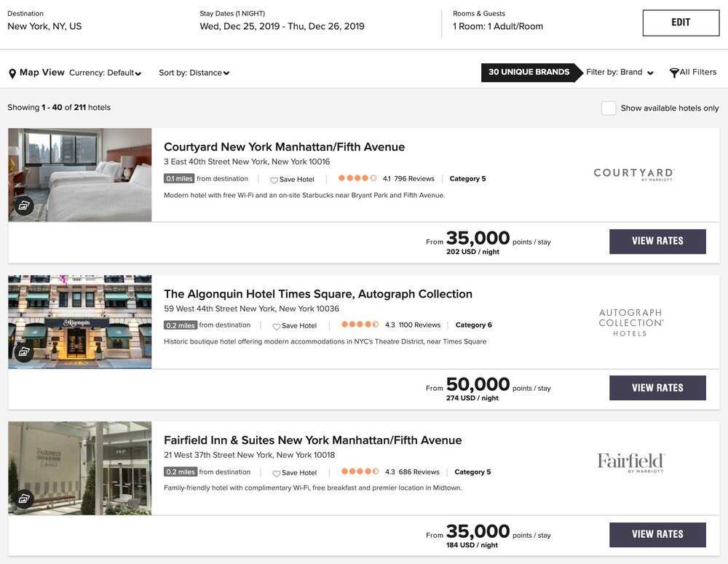
Task: View rates for Courtyard Fifth Avenue
Action: tap(657, 241)
